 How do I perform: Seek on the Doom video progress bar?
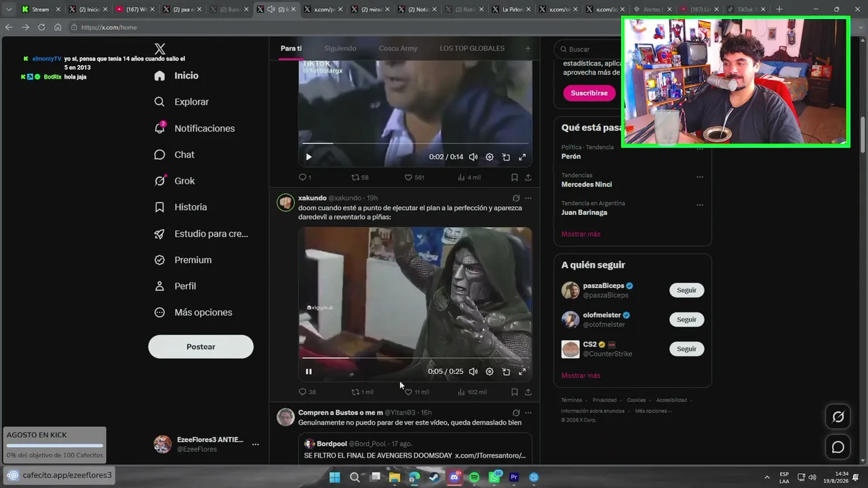[415, 358]
